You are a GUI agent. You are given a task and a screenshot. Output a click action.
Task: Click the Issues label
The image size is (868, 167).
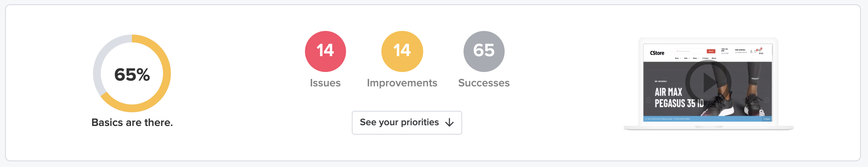click(325, 83)
